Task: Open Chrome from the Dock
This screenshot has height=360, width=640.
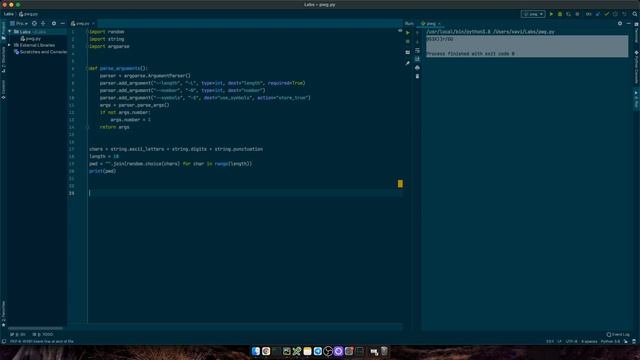Action: click(x=266, y=351)
